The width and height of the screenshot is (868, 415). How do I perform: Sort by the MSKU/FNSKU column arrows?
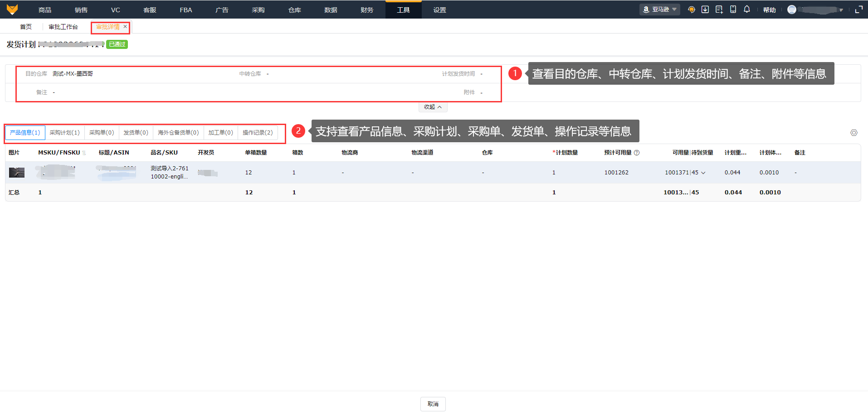[84, 153]
